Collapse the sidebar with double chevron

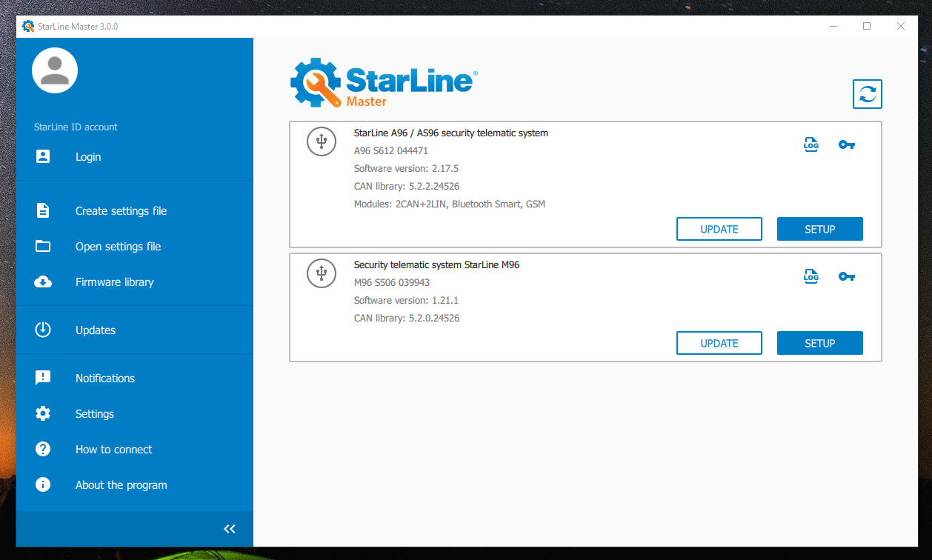click(230, 528)
